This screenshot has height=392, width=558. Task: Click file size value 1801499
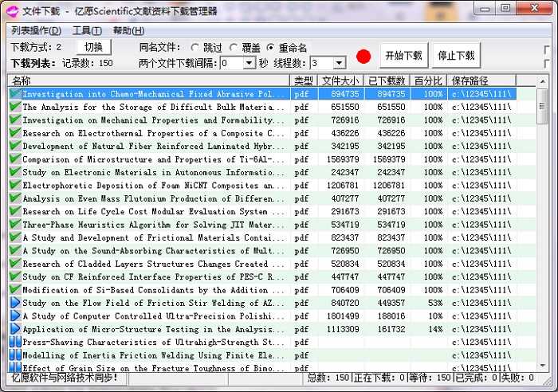point(343,316)
